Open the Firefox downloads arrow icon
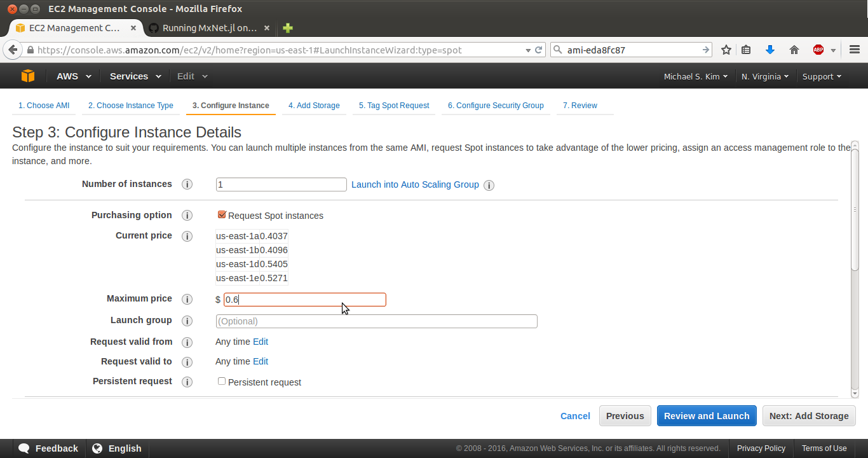This screenshot has height=458, width=868. [x=770, y=50]
